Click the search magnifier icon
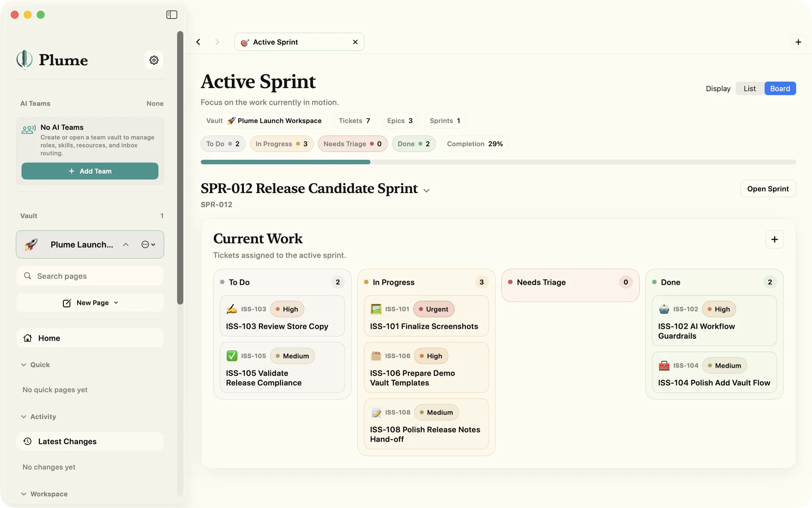Viewport: 812px width, 508px height. tap(27, 276)
